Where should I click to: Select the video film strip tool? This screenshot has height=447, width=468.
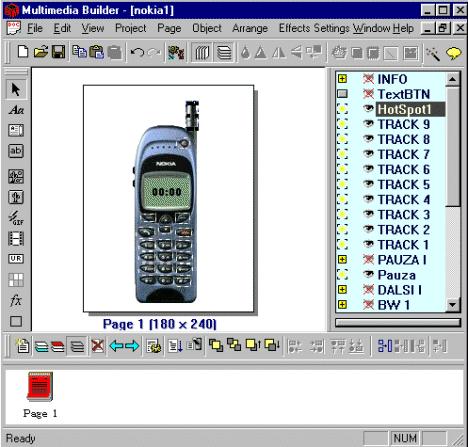tap(16, 238)
